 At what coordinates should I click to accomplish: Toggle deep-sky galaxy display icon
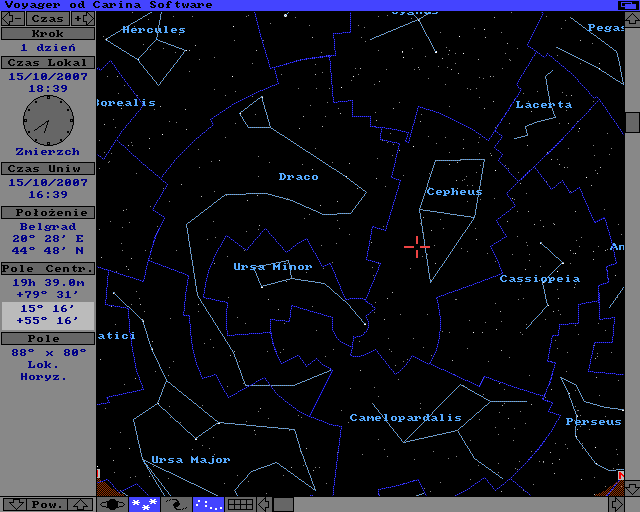point(176,504)
